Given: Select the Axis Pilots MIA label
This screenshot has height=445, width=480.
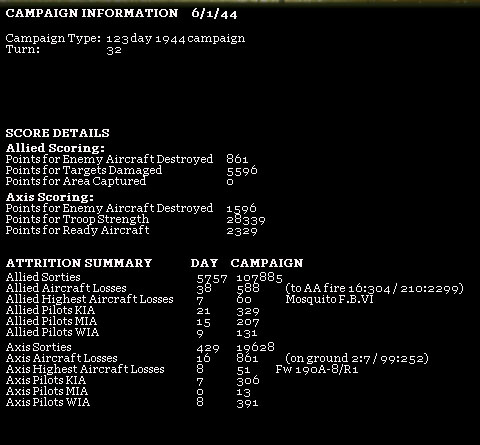Looking at the screenshot, I should point(47,391).
